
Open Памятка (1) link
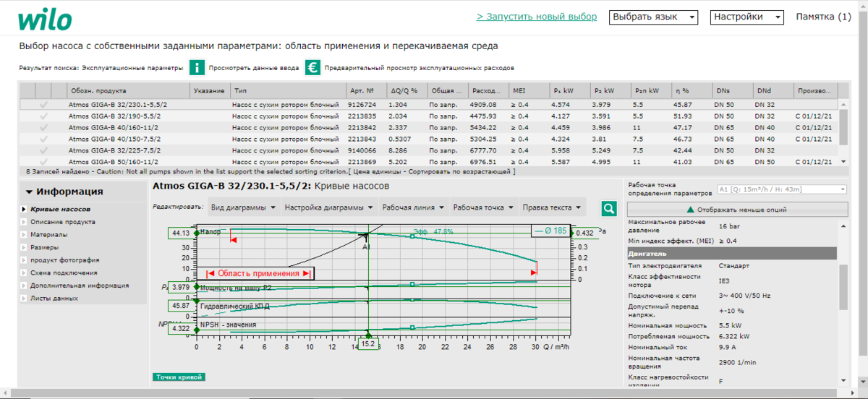pos(823,17)
